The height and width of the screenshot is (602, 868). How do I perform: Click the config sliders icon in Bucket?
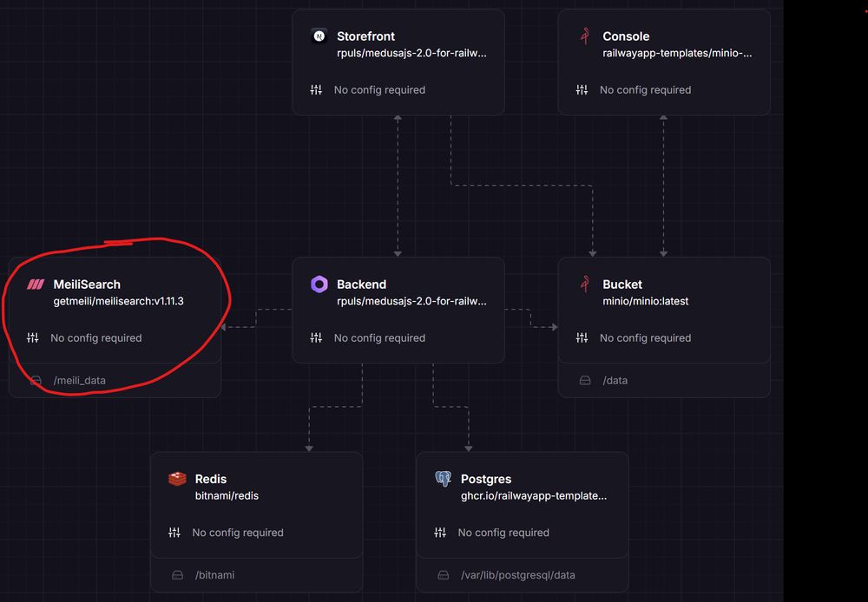pos(582,337)
